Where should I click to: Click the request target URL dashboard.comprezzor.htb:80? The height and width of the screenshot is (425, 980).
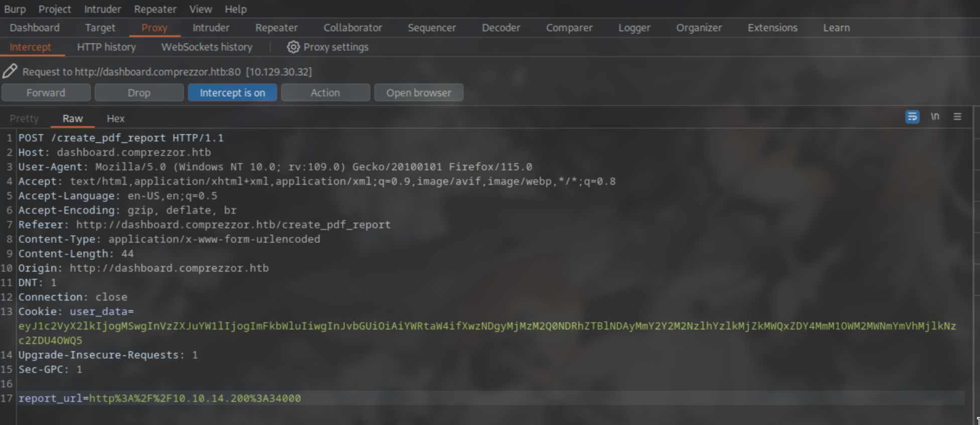(158, 72)
